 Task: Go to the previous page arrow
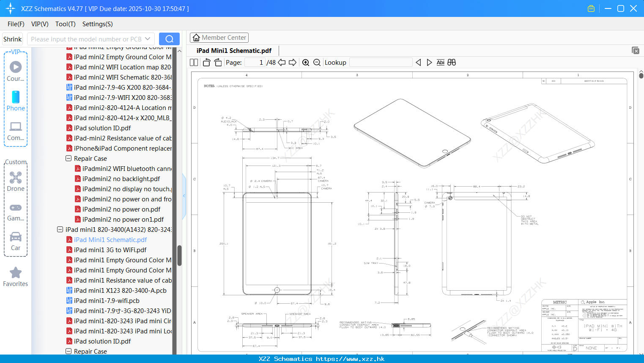[282, 63]
